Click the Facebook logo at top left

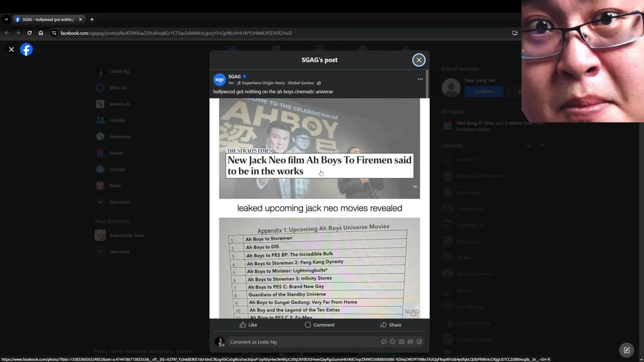pyautogui.click(x=26, y=49)
